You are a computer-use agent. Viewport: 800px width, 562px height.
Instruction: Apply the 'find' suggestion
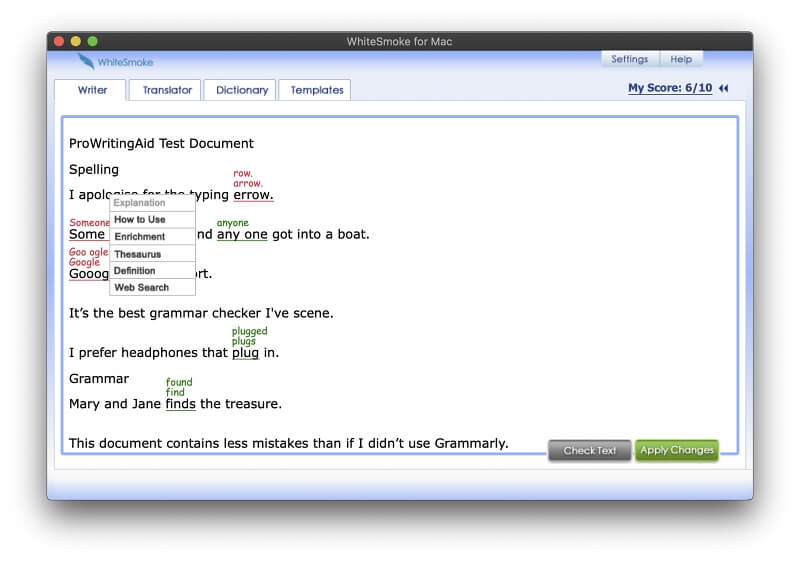tap(175, 392)
